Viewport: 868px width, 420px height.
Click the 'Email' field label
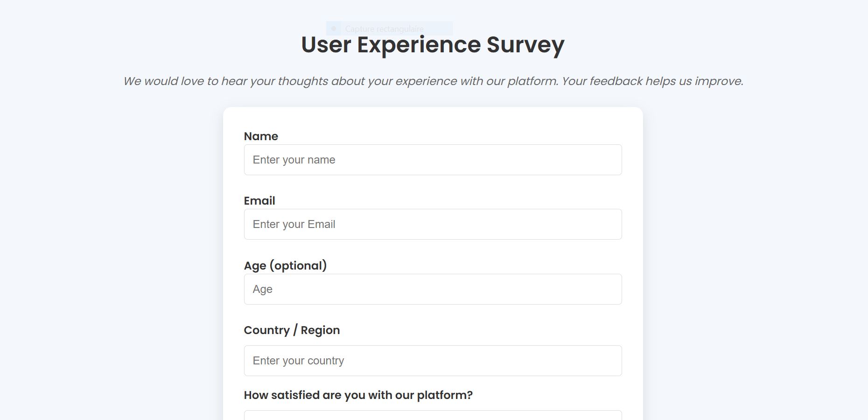(259, 200)
